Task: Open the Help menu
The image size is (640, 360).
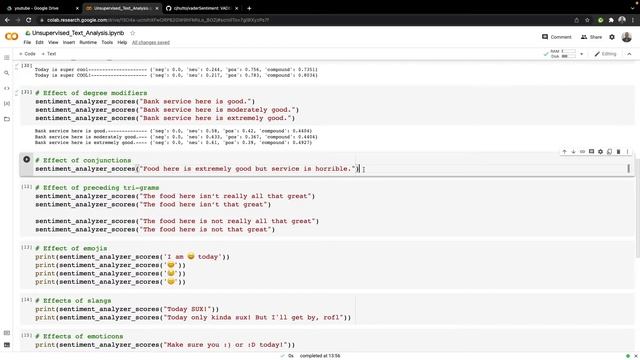Action: click(x=122, y=42)
